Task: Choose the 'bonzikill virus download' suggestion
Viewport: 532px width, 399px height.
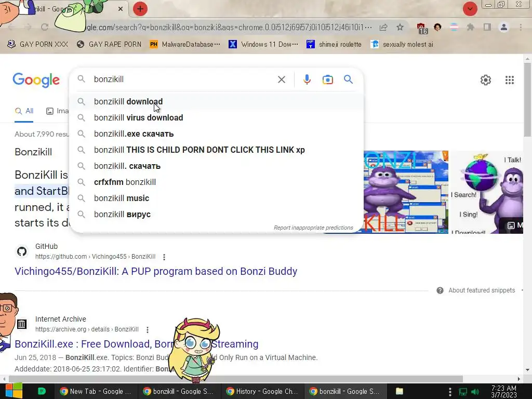Action: pyautogui.click(x=217, y=118)
